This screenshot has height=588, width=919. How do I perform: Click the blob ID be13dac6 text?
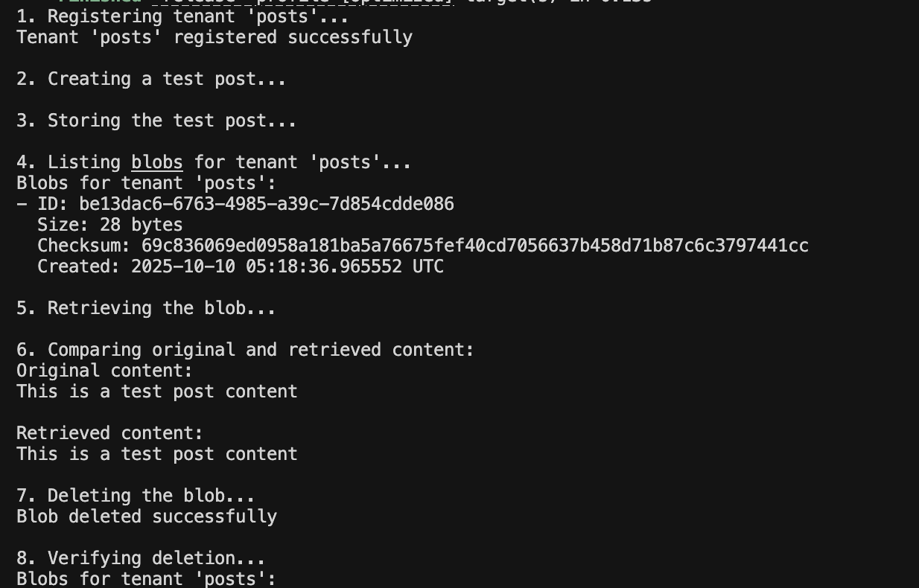tap(266, 204)
